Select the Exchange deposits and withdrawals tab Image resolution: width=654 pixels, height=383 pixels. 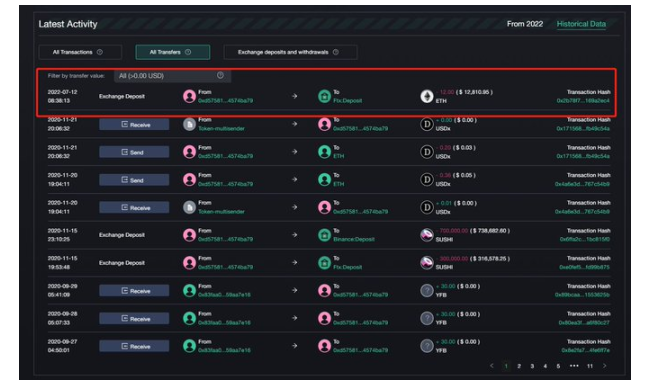(x=290, y=52)
